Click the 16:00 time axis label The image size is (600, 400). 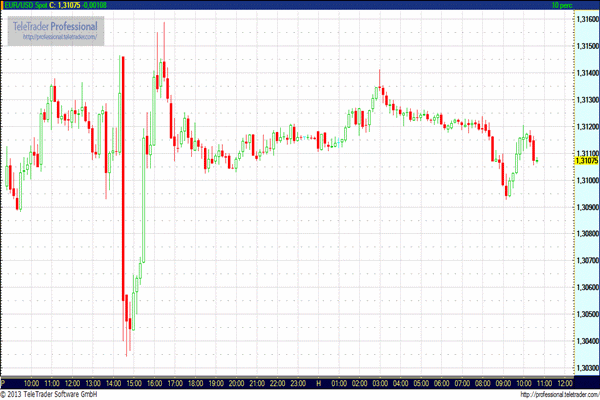pyautogui.click(x=154, y=383)
